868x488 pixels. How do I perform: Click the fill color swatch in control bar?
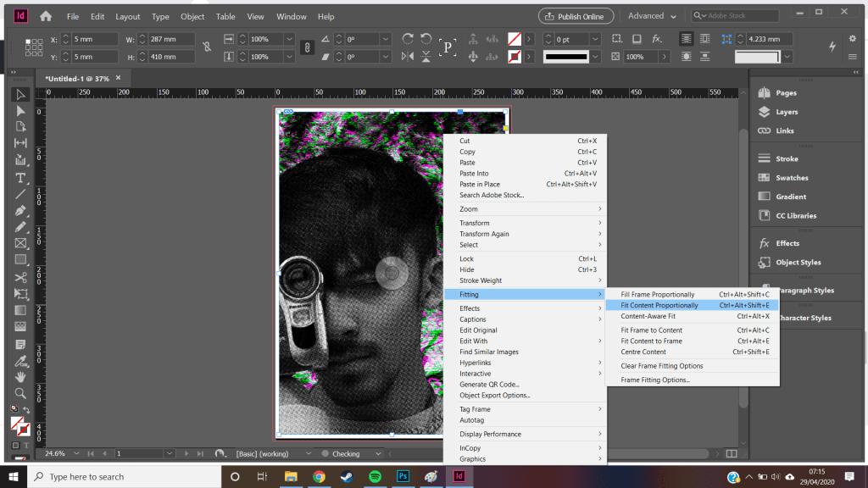coord(514,39)
